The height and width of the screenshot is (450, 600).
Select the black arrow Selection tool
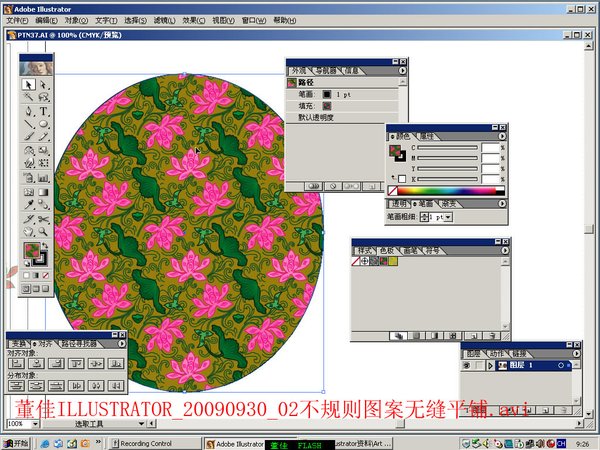(29, 86)
